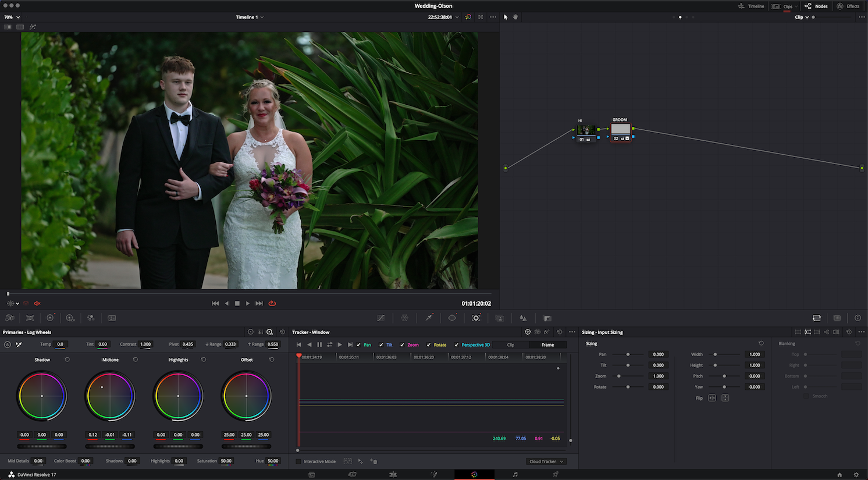Show the Timeline panel
The image size is (868, 480).
click(751, 6)
